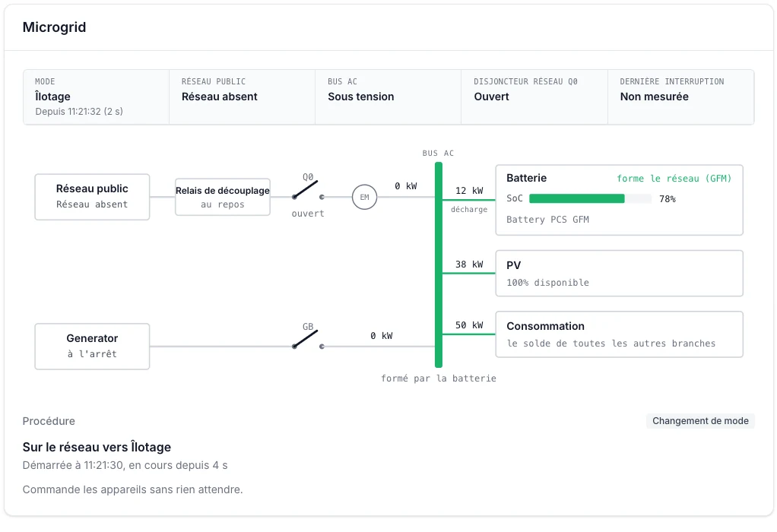Select the Relais de découplage box
Screen dimensions: 777x532
(223, 197)
